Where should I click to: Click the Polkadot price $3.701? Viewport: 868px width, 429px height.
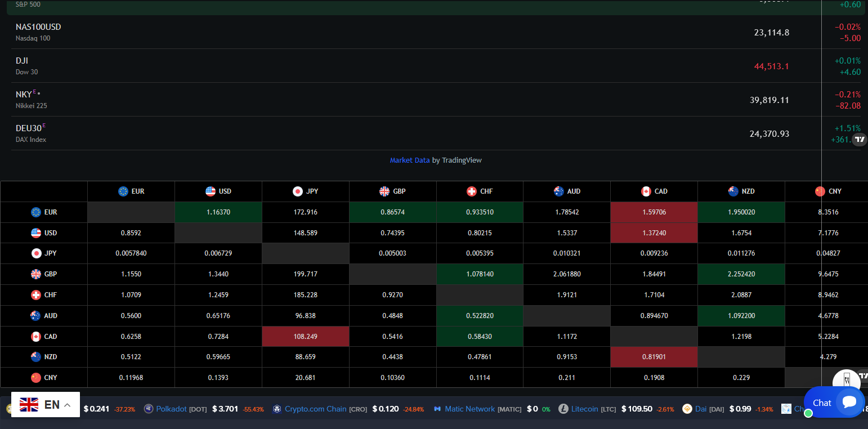(226, 409)
